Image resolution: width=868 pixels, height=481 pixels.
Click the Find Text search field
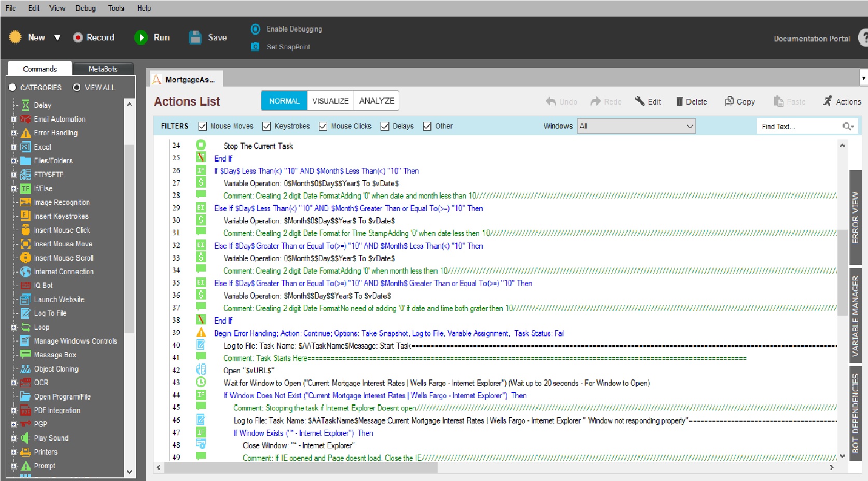click(x=799, y=126)
